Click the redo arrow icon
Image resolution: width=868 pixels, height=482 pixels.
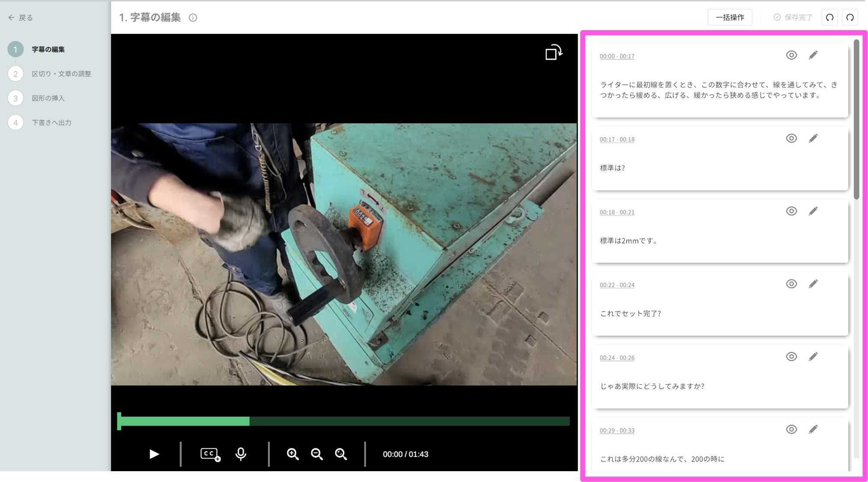(x=850, y=17)
